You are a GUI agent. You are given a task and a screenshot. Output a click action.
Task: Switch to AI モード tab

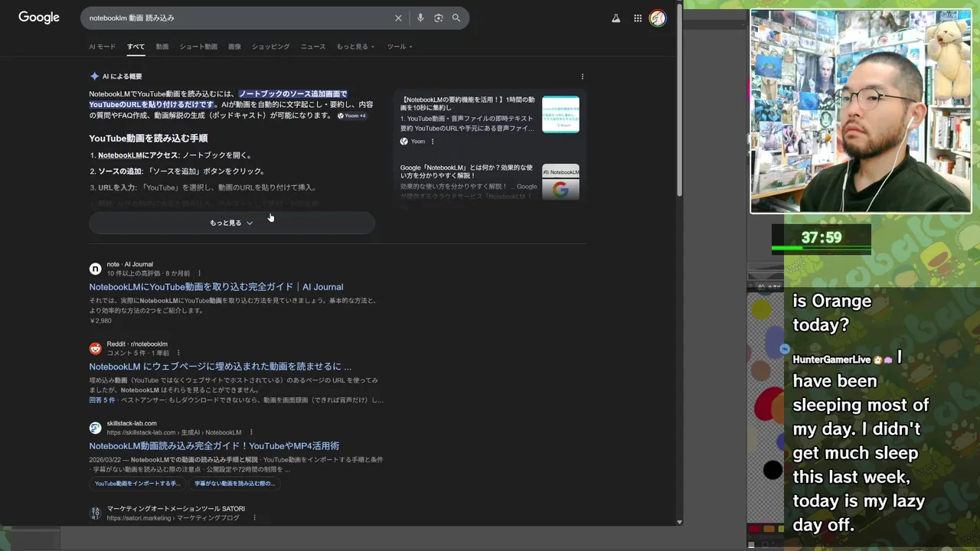pos(103,47)
